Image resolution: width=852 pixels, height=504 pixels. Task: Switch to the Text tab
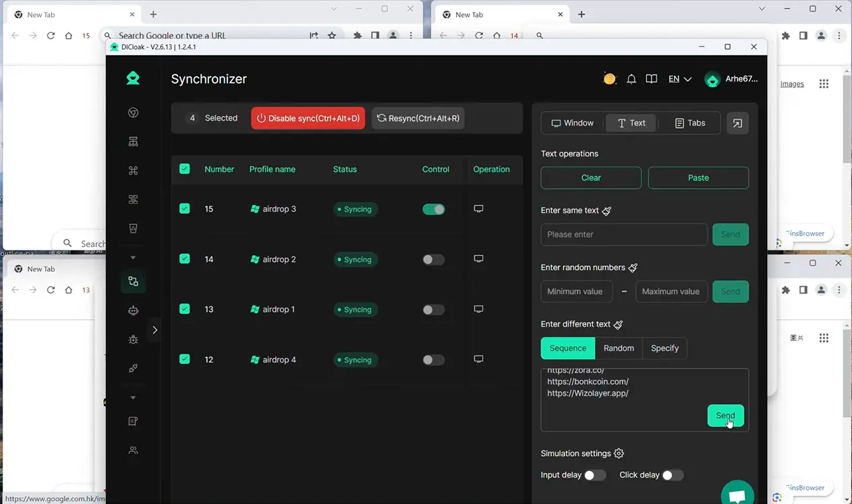click(x=631, y=123)
